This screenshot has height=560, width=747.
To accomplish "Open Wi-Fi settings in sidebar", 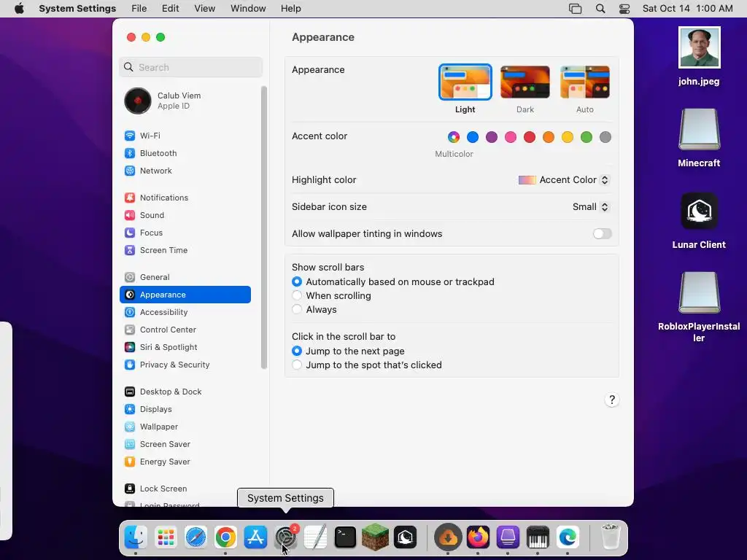I will point(185,136).
